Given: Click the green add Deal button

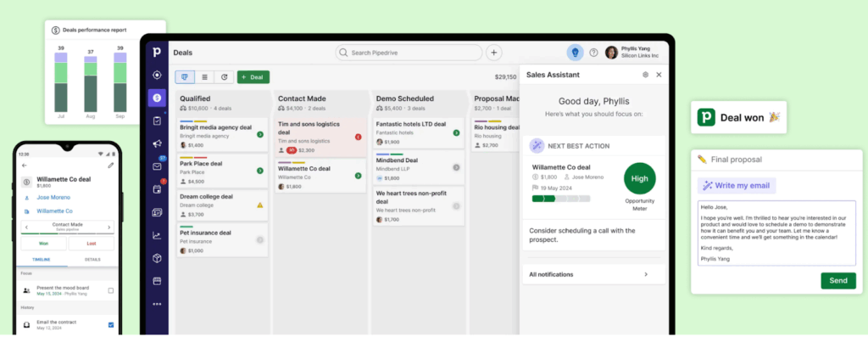Looking at the screenshot, I should point(253,77).
